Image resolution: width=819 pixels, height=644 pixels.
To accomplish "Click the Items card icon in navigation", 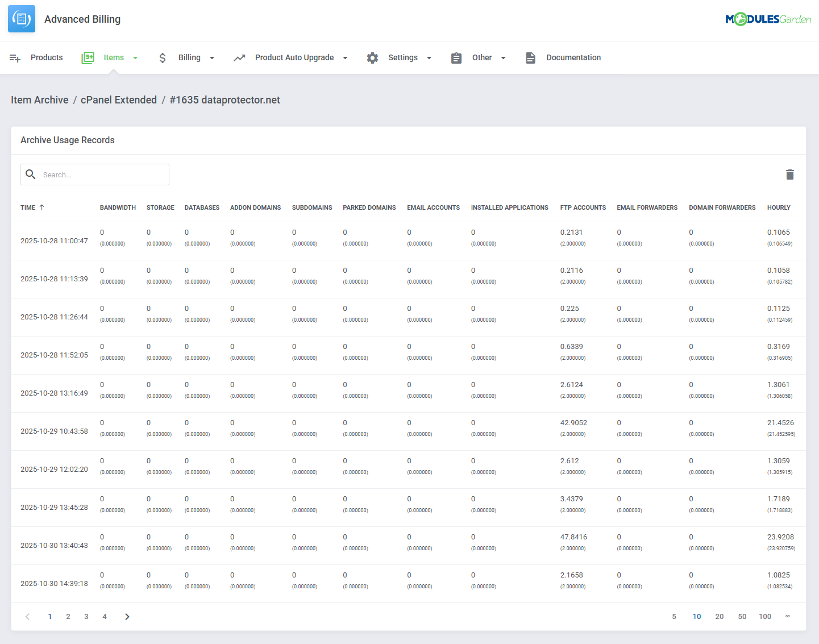I will pos(88,57).
